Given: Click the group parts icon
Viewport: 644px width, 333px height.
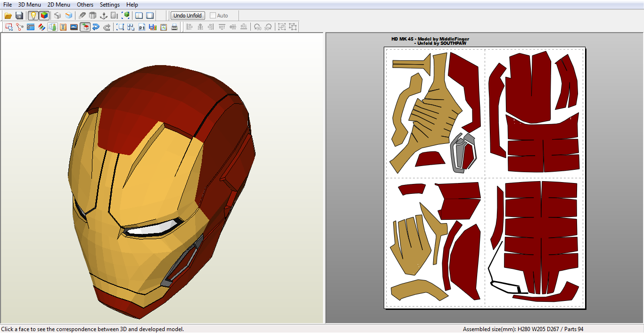Looking at the screenshot, I should click(x=282, y=27).
